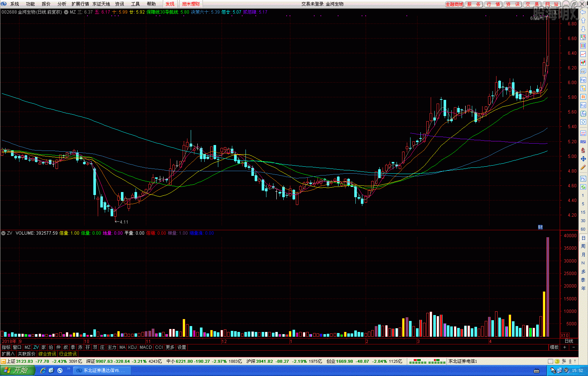
Task: Click the minus zoom-out chart button
Action: [573, 347]
